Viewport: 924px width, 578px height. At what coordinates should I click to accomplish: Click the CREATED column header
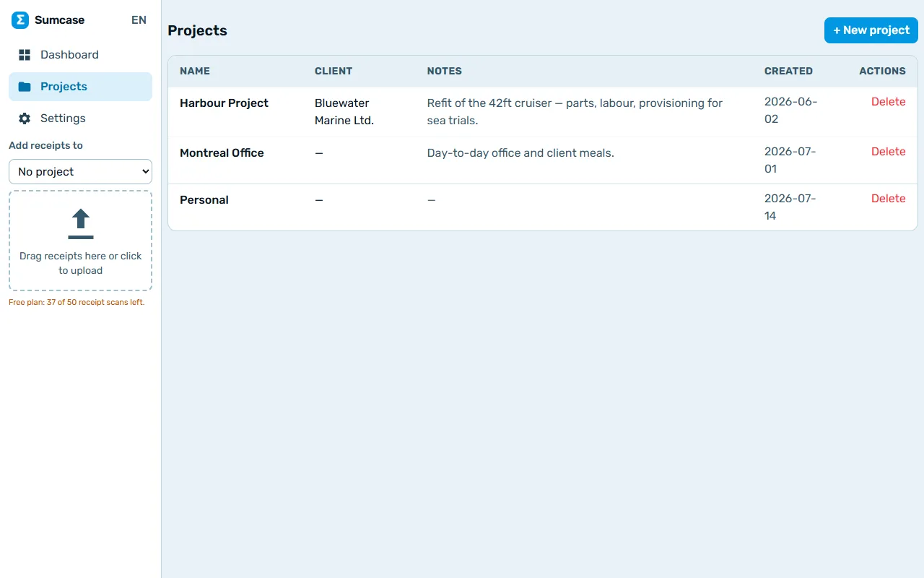point(788,72)
